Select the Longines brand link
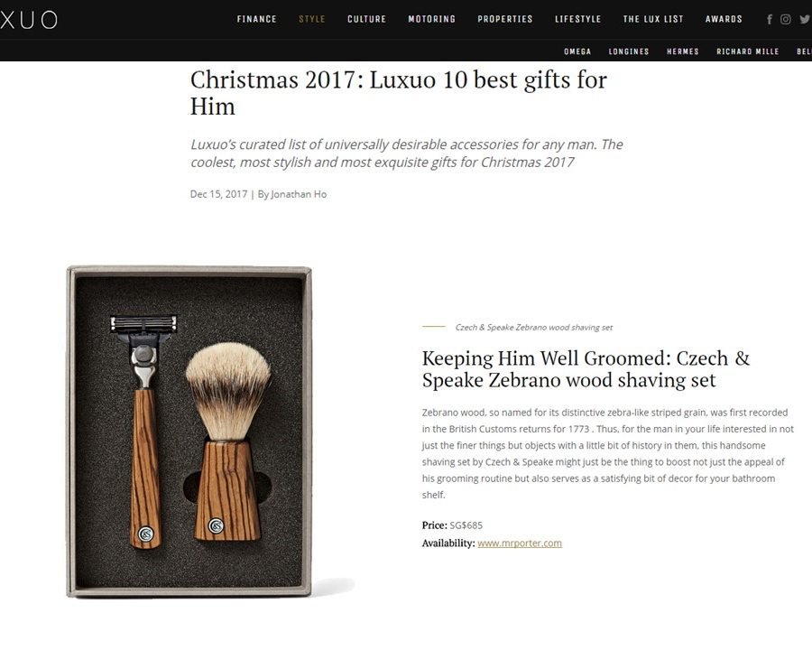 point(629,51)
